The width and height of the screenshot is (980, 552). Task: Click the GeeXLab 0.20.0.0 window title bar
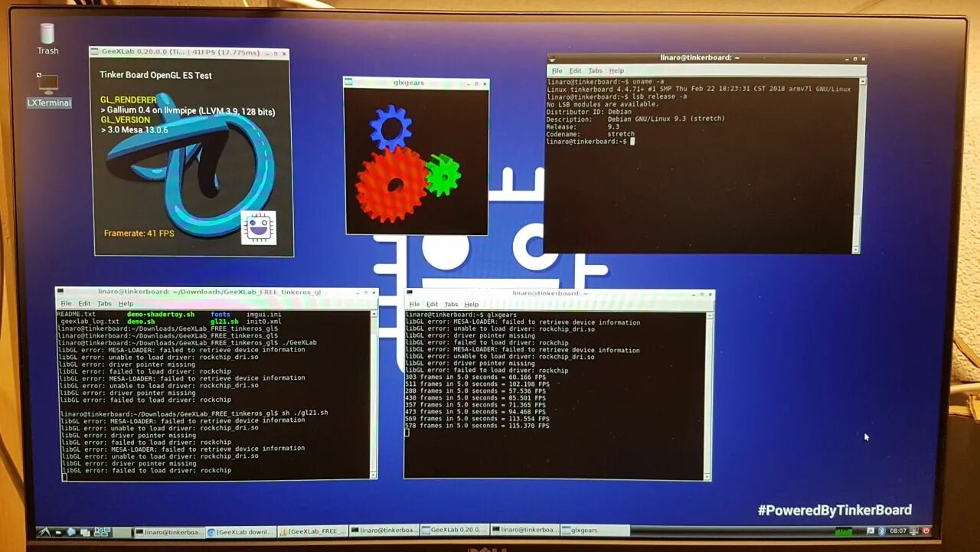click(190, 52)
